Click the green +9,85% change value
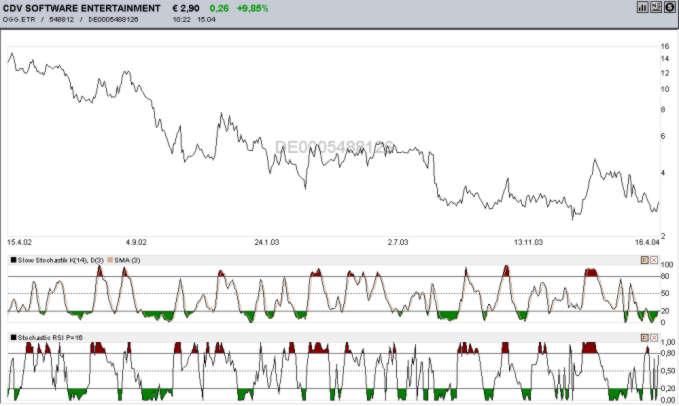The image size is (679, 406). 252,8
